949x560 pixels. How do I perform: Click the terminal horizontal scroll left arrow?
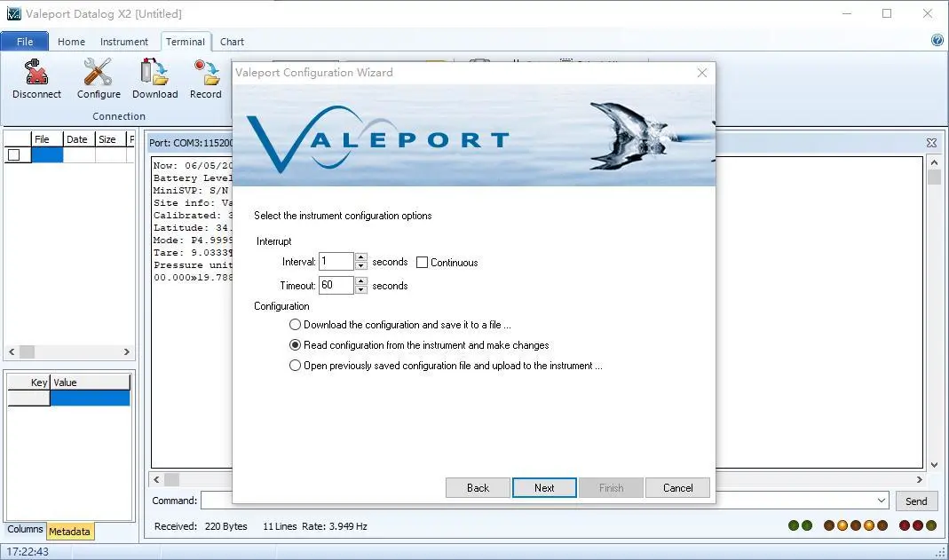tap(157, 479)
